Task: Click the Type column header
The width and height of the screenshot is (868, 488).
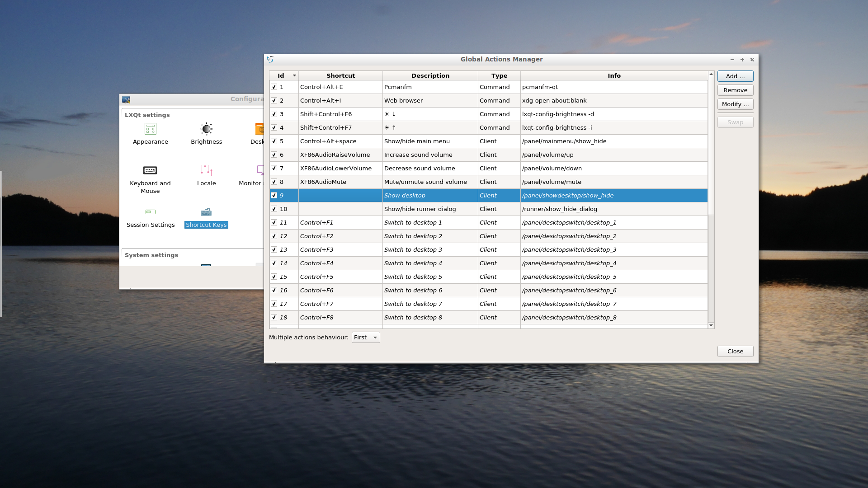Action: pos(498,75)
